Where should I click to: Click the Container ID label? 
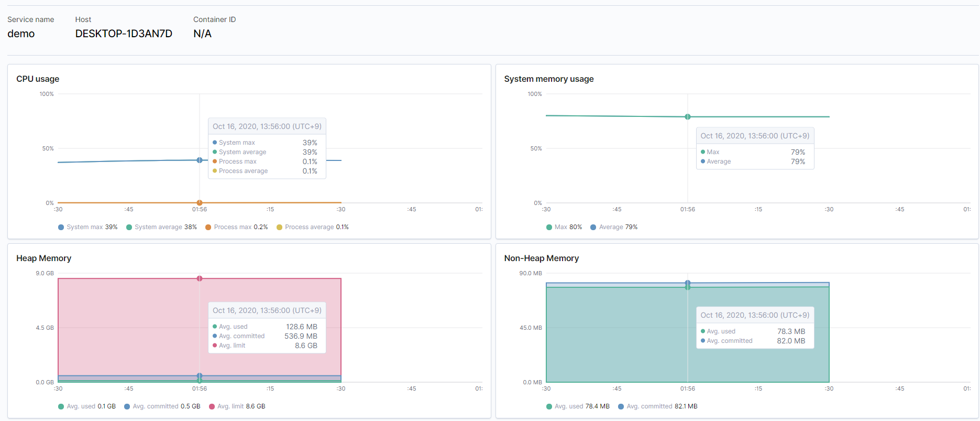(x=215, y=19)
